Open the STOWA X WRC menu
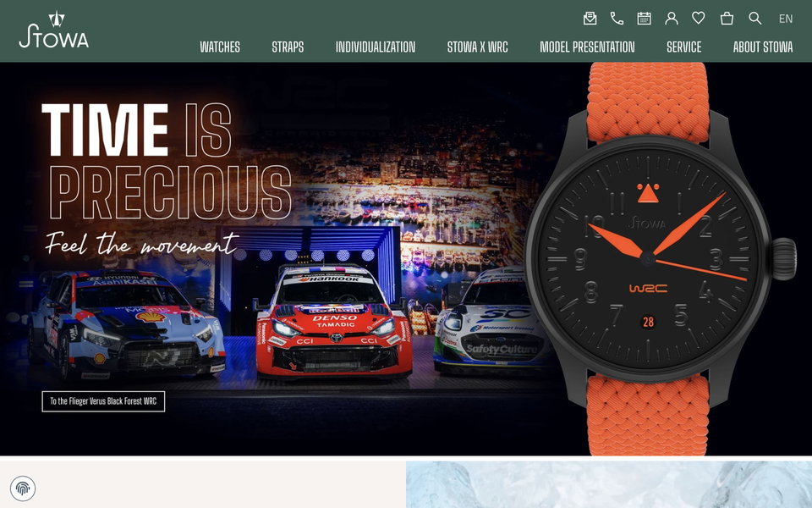Viewport: 812px width, 508px height. (x=477, y=47)
